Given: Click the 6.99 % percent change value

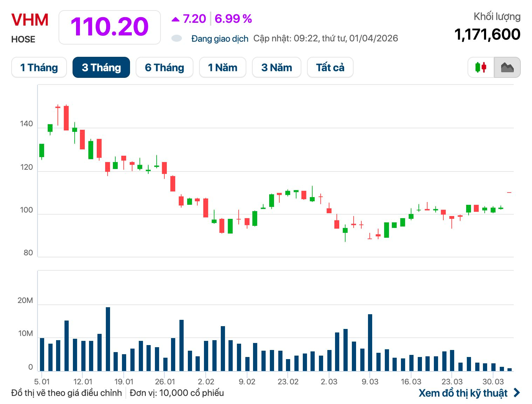Looking at the screenshot, I should 233,19.
